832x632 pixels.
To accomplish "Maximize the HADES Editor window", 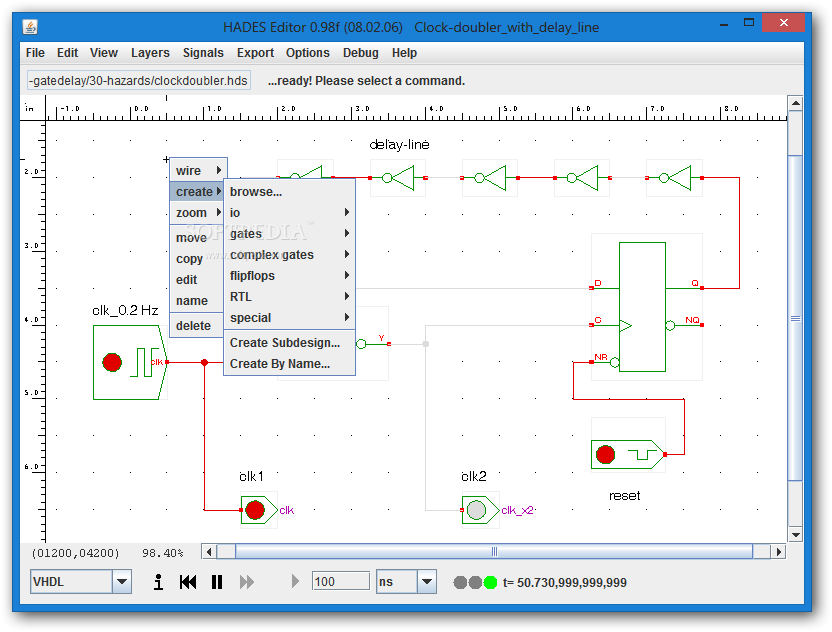I will coord(749,23).
